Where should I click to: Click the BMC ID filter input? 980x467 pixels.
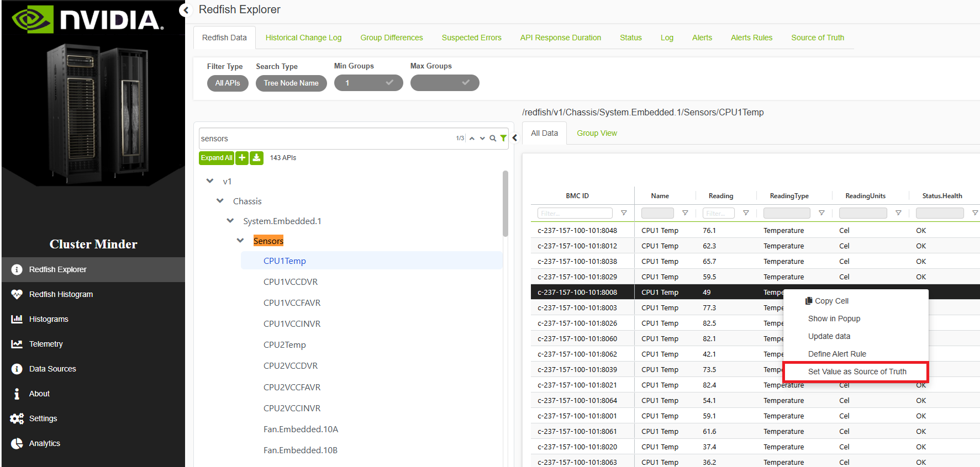(575, 213)
